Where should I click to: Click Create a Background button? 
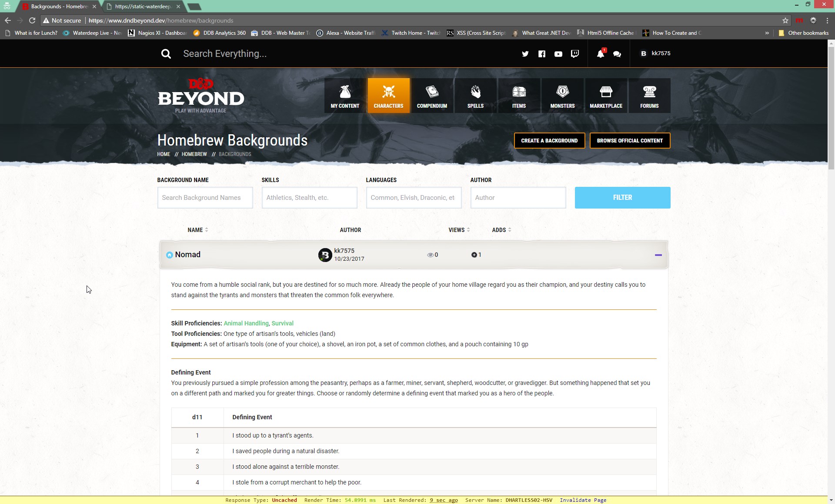coord(549,141)
